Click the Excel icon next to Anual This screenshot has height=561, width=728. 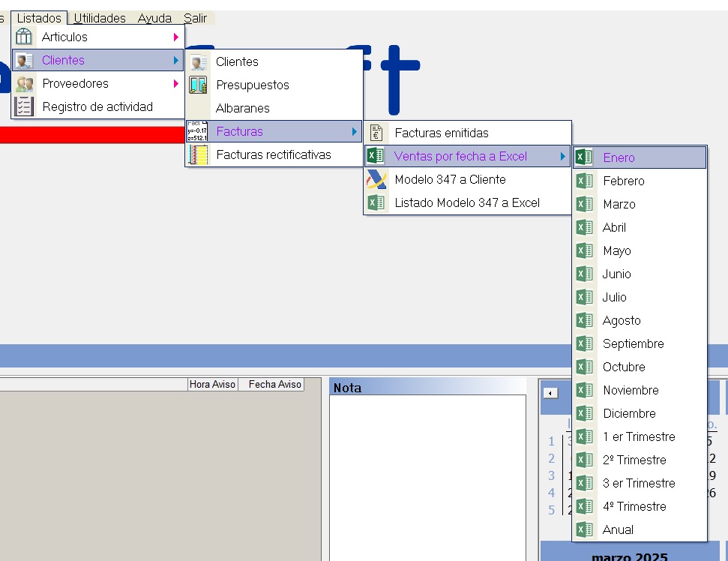pos(584,529)
